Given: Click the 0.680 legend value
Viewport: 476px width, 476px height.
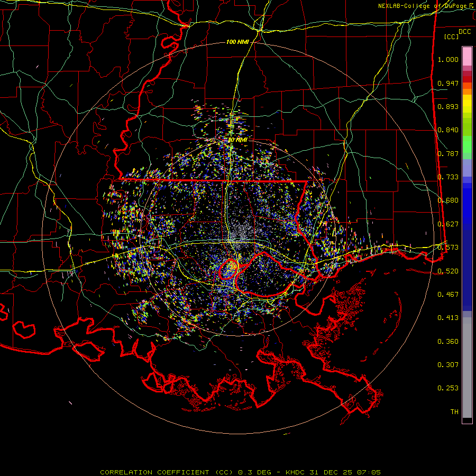Looking at the screenshot, I should tap(448, 200).
